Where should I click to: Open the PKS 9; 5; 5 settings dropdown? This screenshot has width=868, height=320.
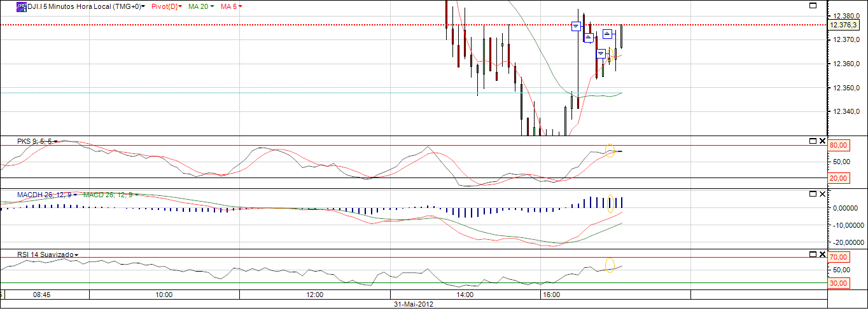(57, 141)
